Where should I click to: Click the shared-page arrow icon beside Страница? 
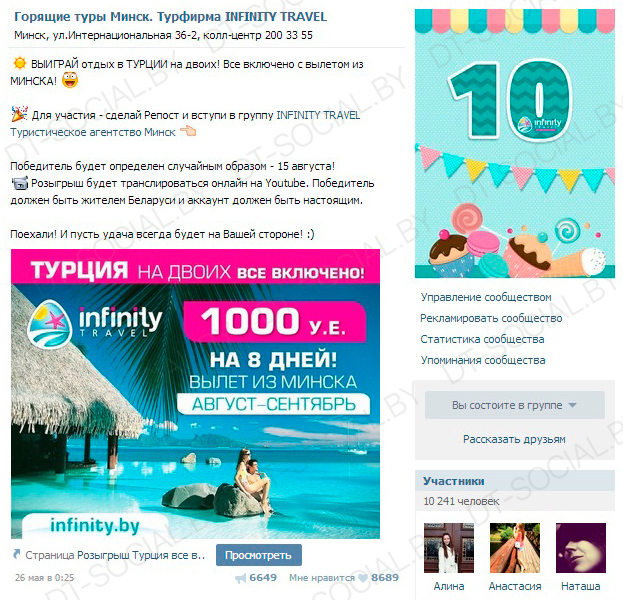click(16, 554)
